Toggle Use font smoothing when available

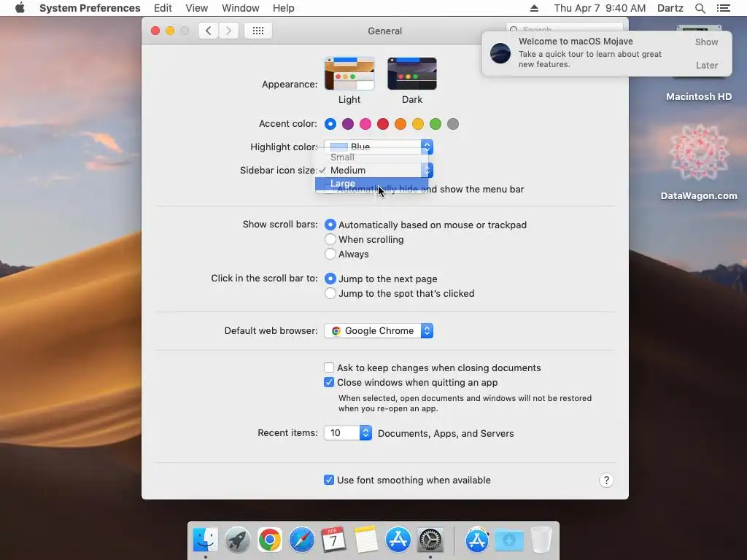point(329,480)
